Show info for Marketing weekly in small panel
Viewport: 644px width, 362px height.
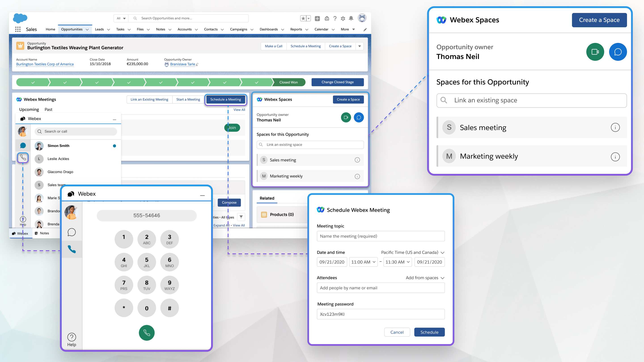tap(357, 176)
